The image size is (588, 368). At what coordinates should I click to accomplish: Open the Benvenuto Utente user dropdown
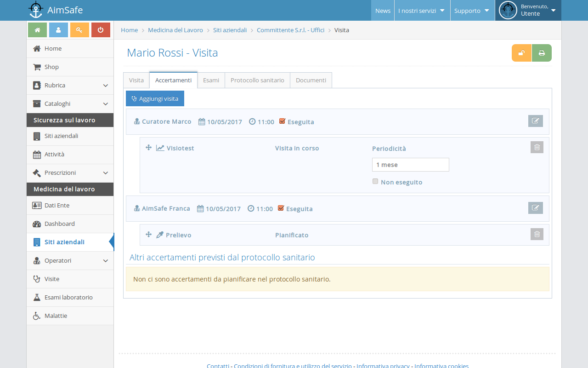(528, 11)
